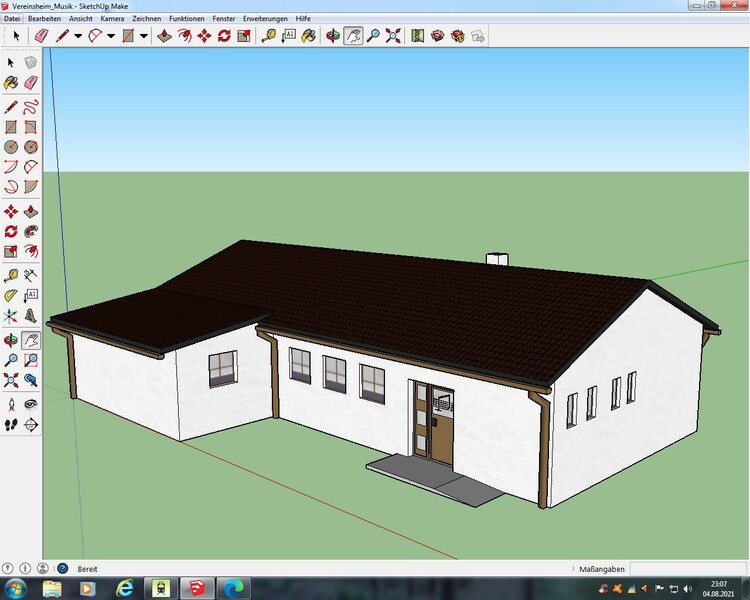Click the info circle icon in status bar

[25, 568]
